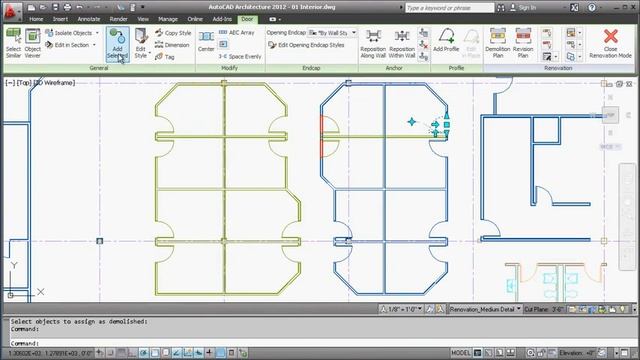Image resolution: width=640 pixels, height=360 pixels.
Task: Select the Door contextual tab
Action: coord(247,19)
